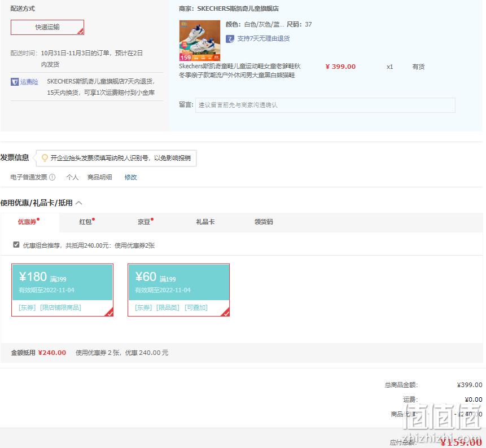The height and width of the screenshot is (448, 486).
Task: Click the 总商品金额 ¥399.00 value
Action: [470, 385]
